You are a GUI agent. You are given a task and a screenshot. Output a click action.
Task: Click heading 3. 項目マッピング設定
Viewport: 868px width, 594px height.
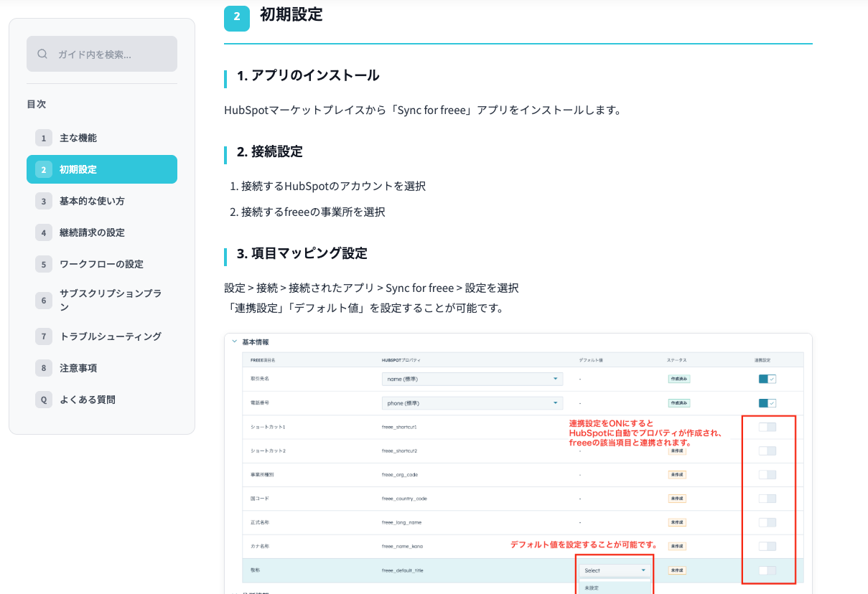coord(302,253)
